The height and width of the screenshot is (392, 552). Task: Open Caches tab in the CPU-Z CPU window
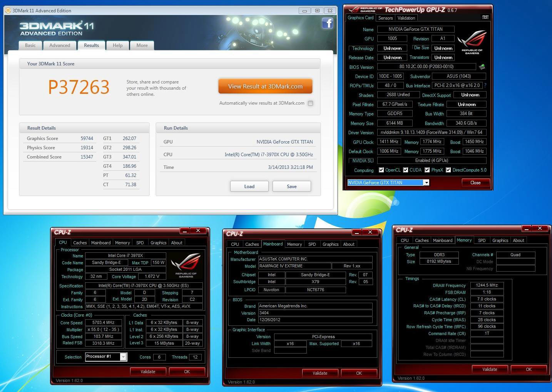[x=80, y=243]
